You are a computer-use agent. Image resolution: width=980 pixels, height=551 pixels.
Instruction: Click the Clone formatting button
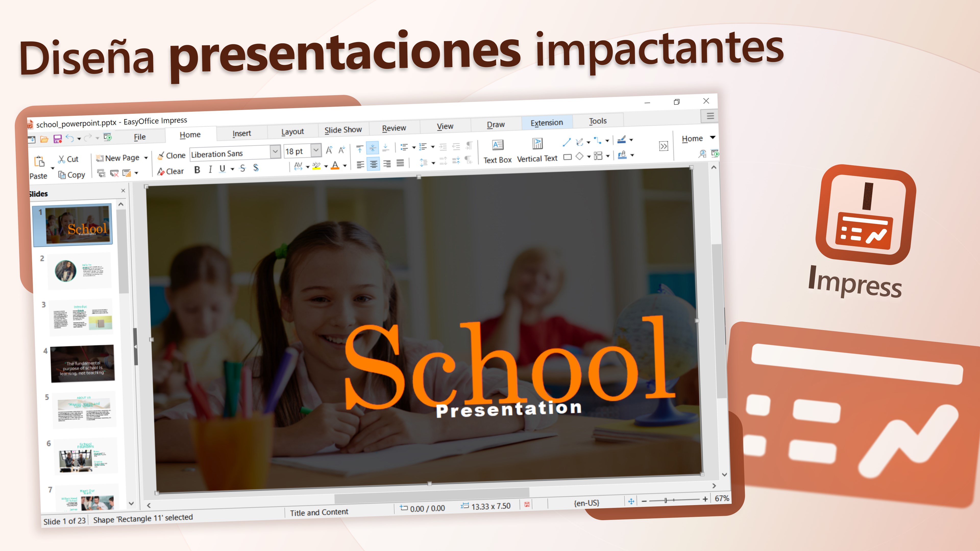(x=171, y=156)
